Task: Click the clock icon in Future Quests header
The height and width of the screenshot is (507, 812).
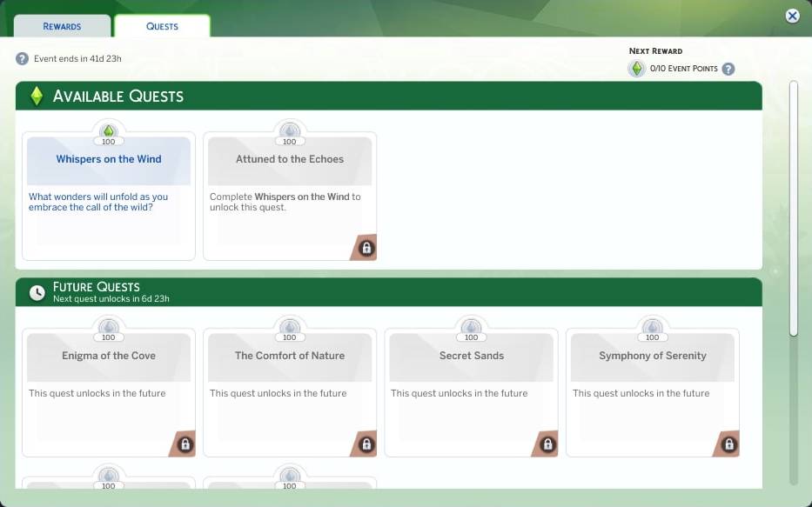Action: 37,293
